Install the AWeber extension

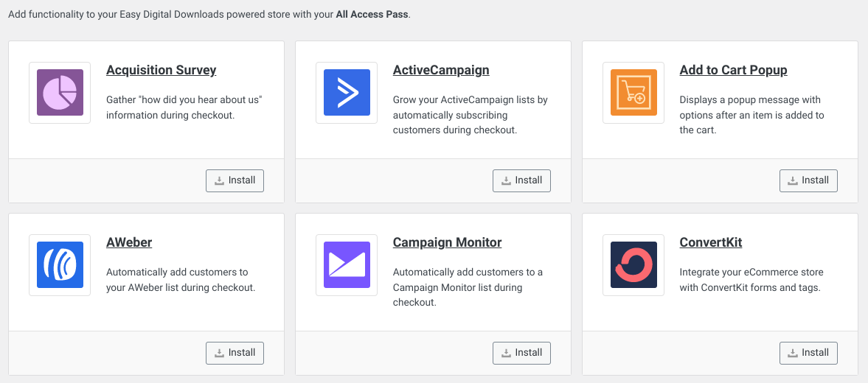point(235,353)
